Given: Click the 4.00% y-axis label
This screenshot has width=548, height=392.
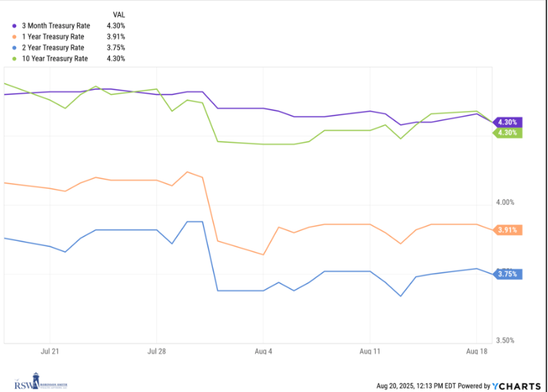Looking at the screenshot, I should tap(505, 203).
